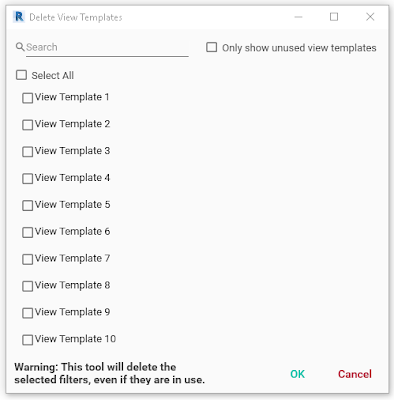Click the search magnifier icon
This screenshot has height=400, width=394.
point(20,47)
